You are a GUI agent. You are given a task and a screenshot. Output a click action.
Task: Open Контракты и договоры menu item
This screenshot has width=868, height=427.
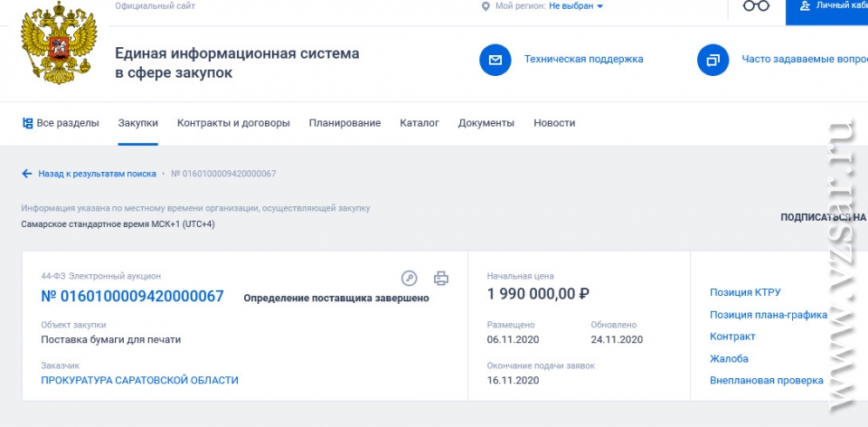[233, 123]
